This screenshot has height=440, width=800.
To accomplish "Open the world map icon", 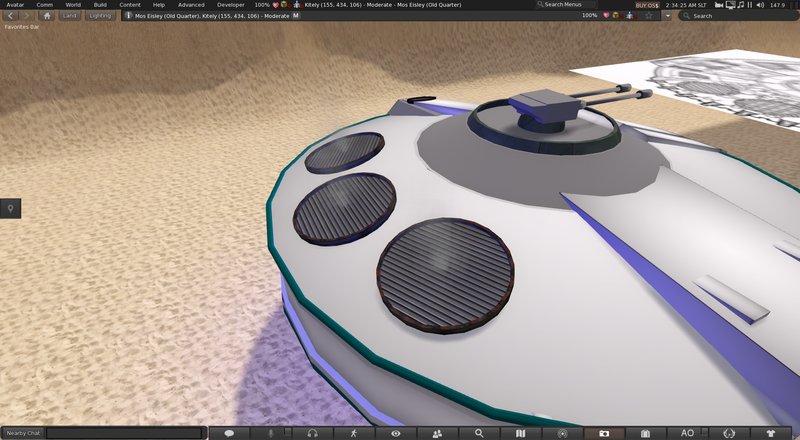I will 520,433.
